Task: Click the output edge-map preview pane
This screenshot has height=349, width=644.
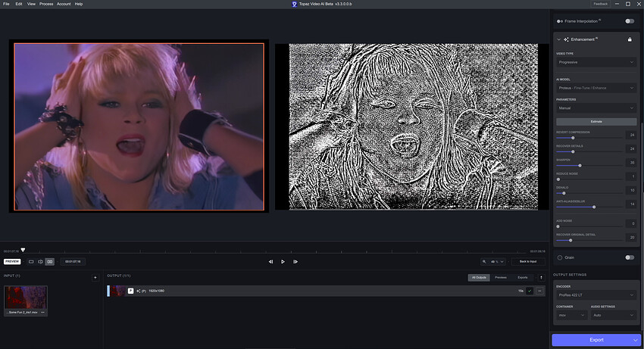Action: (414, 126)
